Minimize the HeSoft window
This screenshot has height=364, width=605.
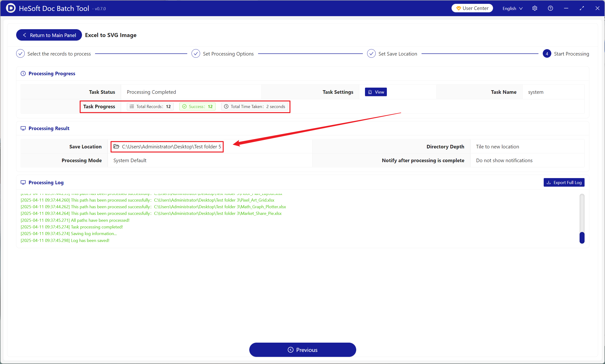click(566, 8)
